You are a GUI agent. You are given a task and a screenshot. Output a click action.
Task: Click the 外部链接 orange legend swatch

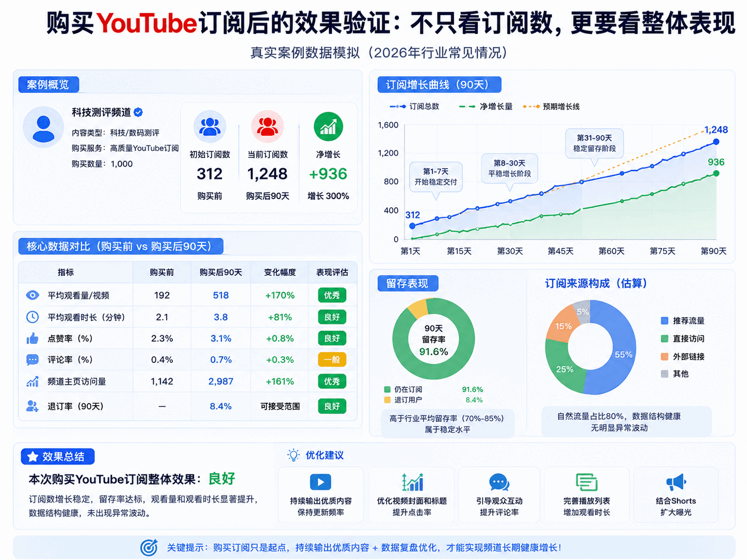(664, 357)
